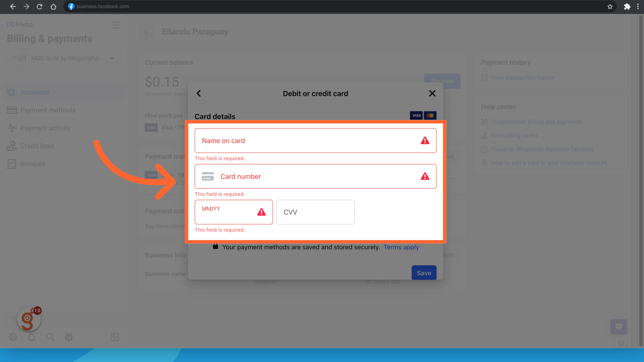Click the MM/YY expiry field
644x362 pixels.
point(228,212)
